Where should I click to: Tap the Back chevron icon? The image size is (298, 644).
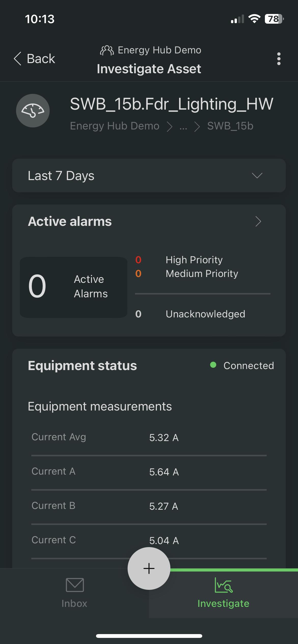pyautogui.click(x=17, y=59)
